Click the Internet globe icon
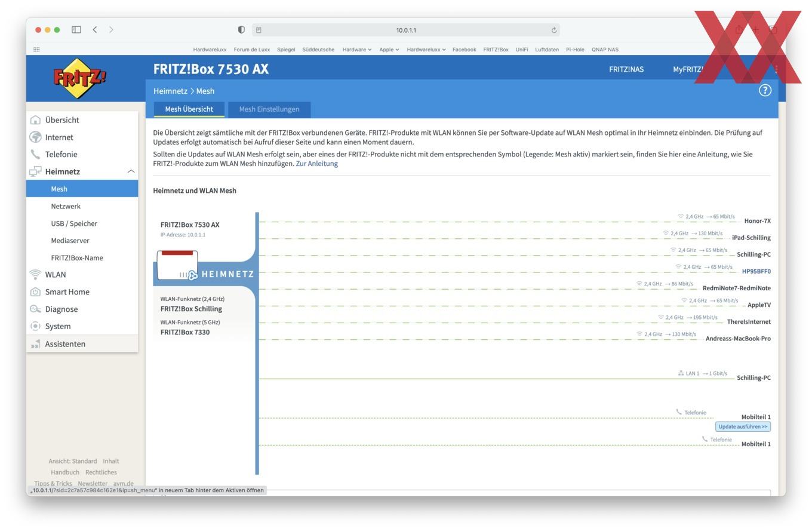This screenshot has width=812, height=531. 35,137
